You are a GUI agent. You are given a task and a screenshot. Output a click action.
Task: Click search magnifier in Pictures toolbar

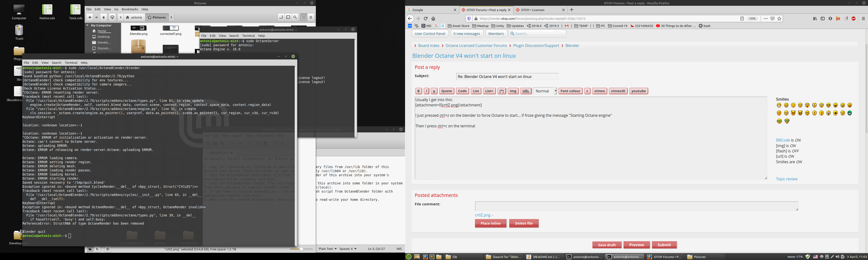[295, 18]
